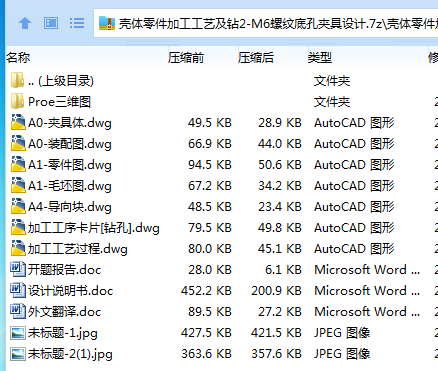Click DWG icon of A0-装配图.dwg

click(x=18, y=143)
